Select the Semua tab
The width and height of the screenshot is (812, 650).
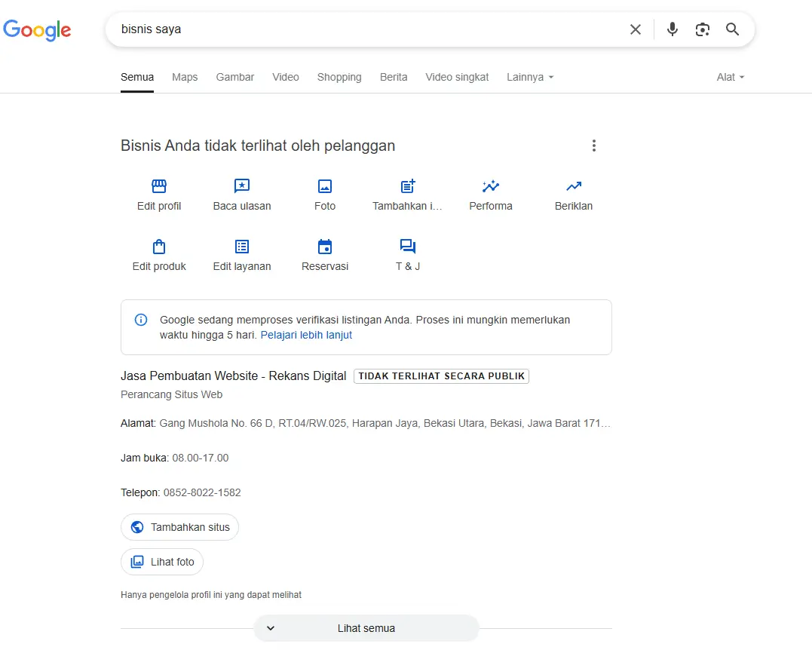tap(137, 77)
